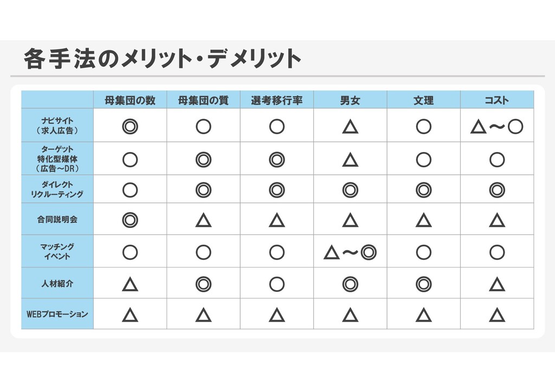Click the triangle in WEBプロモーション 文理 cell
The width and height of the screenshot is (555, 392).
[x=424, y=315]
